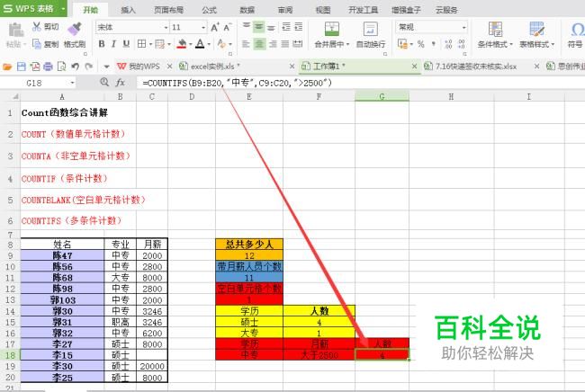585x392 pixels.
Task: Click the Merge and Center (合并居中) icon
Action: pos(332,29)
